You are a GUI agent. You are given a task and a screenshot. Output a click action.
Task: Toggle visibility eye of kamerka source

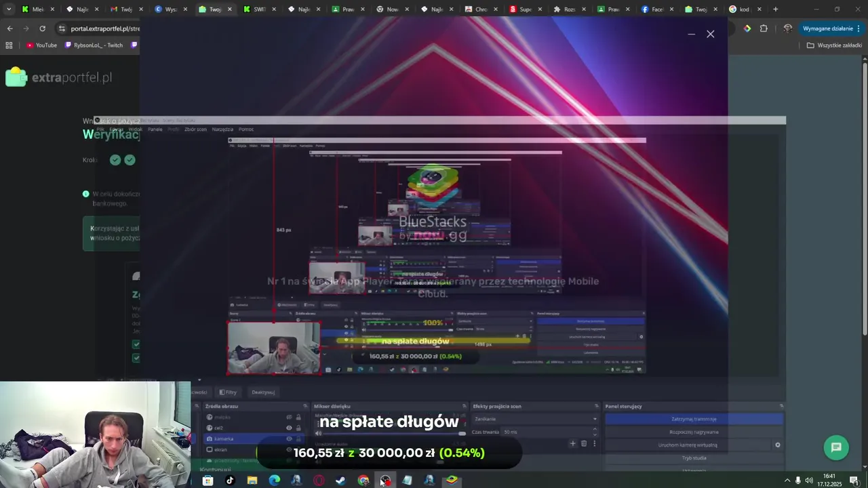(289, 439)
